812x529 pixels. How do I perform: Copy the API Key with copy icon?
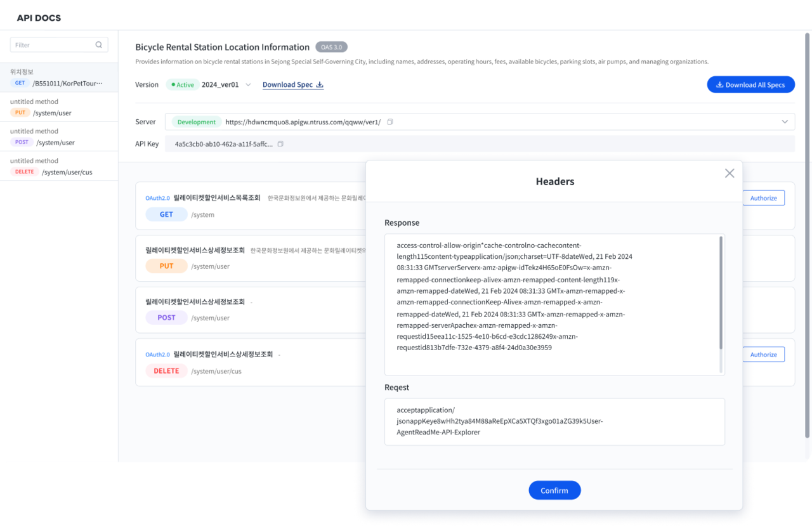pos(280,144)
